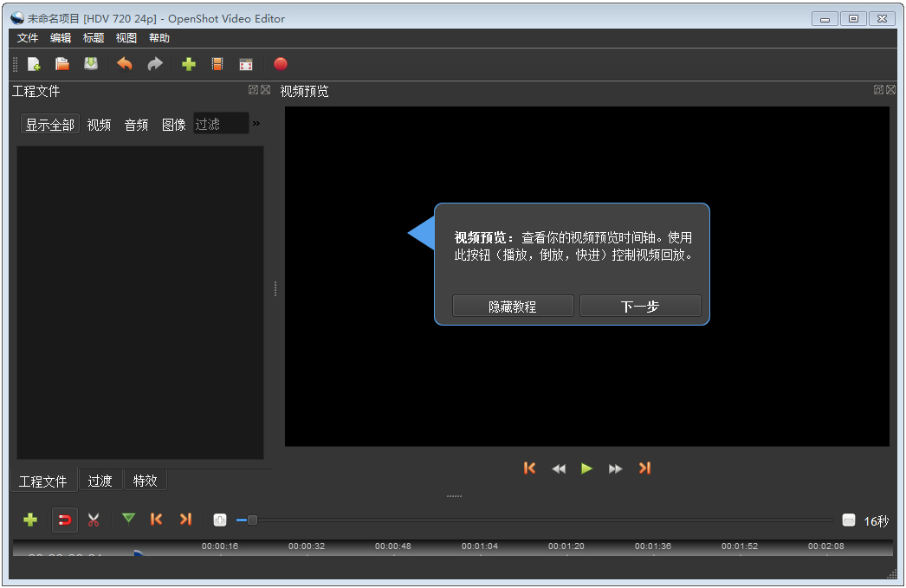Image resolution: width=906 pixels, height=588 pixels.
Task: Open a project with the folder icon
Action: pyautogui.click(x=62, y=64)
